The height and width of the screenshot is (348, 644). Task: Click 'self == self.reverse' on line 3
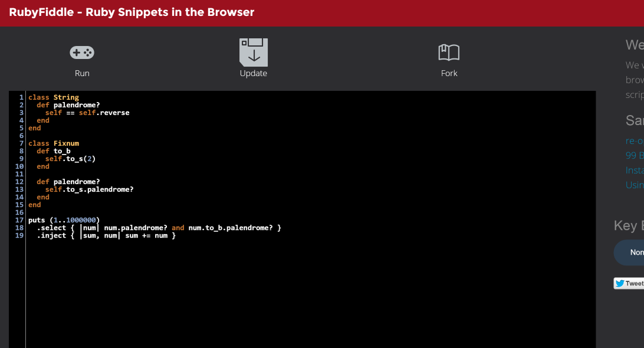coord(87,113)
